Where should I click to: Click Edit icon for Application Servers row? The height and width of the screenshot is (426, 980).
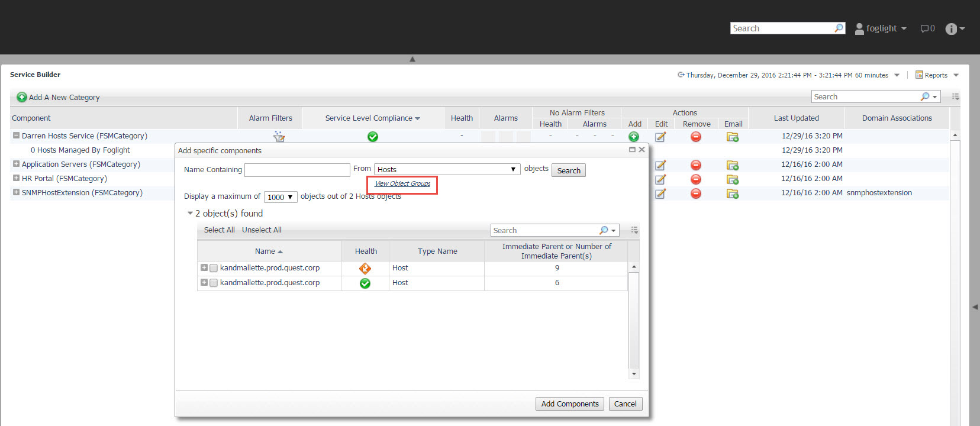pos(660,165)
